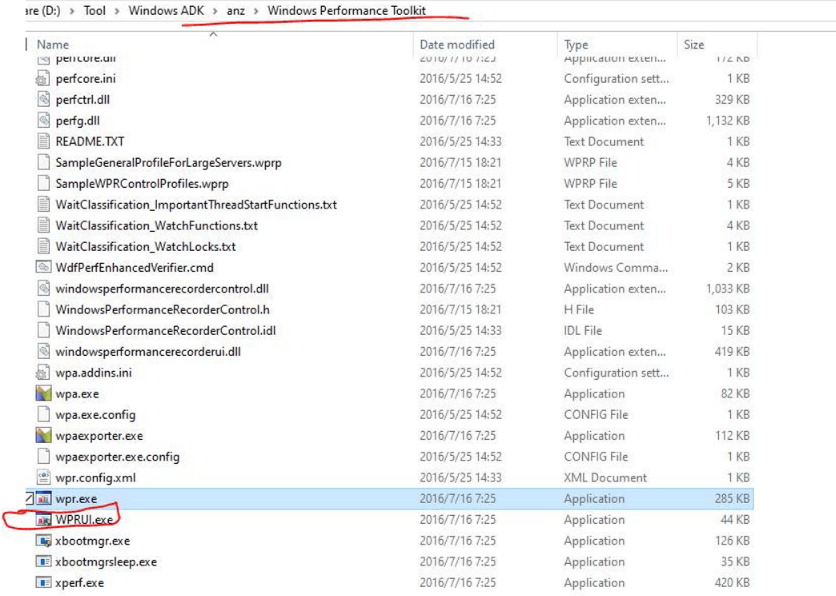
Task: Click the perfcore.ini file icon
Action: 43,79
